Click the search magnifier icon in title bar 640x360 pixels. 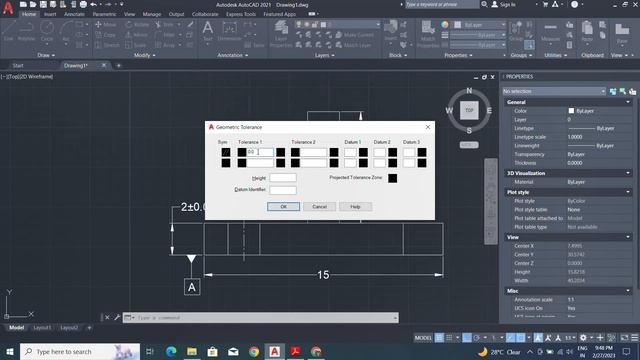pos(484,4)
